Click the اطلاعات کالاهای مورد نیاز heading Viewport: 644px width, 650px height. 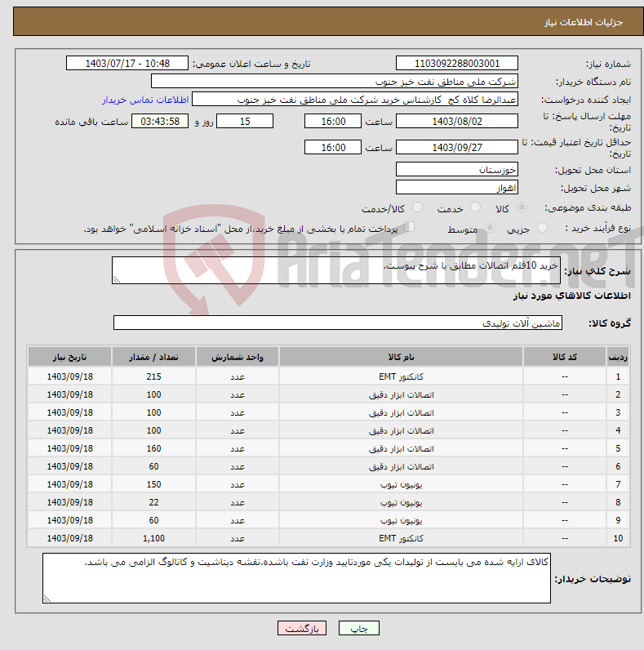point(572,296)
